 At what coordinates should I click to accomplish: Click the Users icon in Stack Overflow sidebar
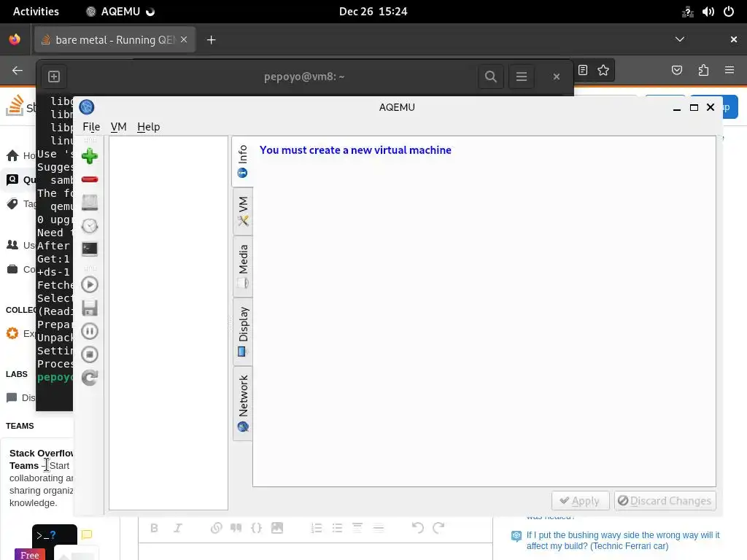pos(12,245)
